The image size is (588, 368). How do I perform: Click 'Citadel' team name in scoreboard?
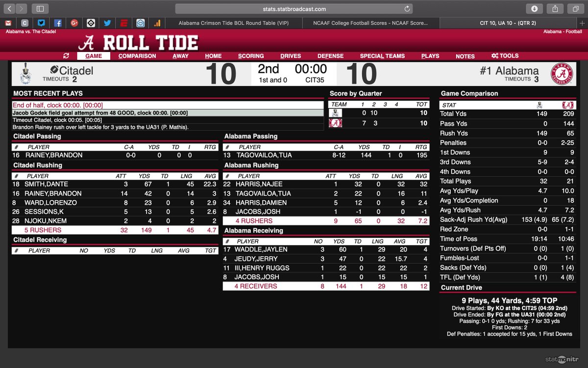(76, 71)
